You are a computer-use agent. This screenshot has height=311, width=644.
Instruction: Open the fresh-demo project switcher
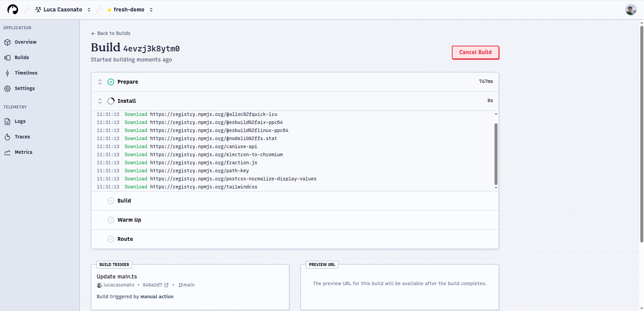coord(151,9)
